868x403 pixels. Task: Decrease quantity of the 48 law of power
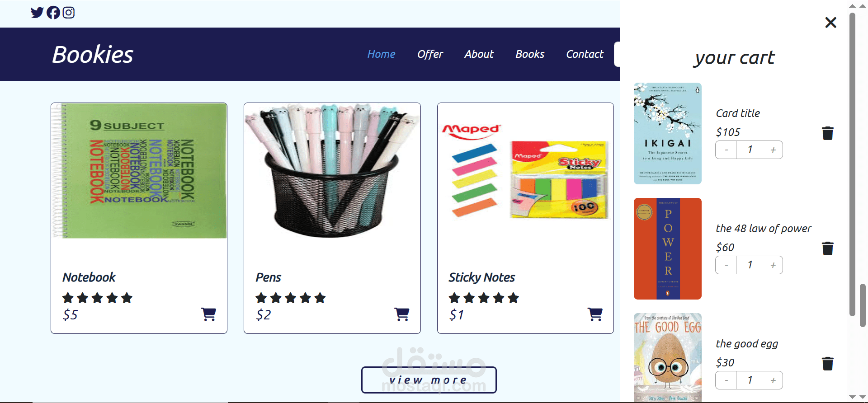[x=726, y=265]
